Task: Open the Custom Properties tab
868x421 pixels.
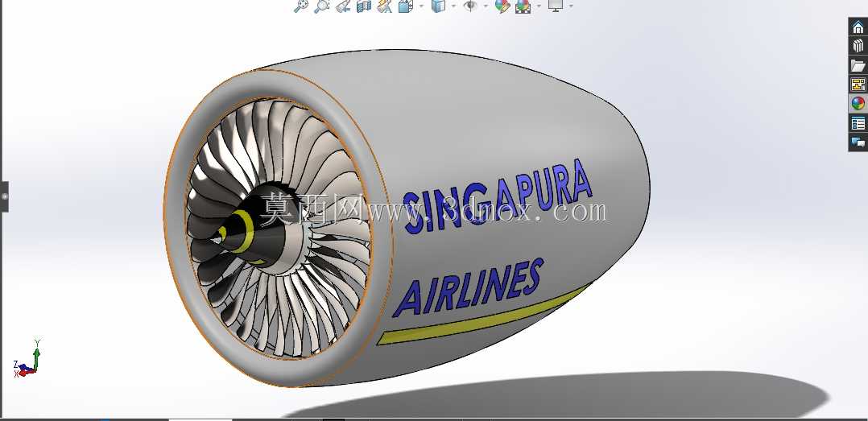Action: (x=858, y=123)
